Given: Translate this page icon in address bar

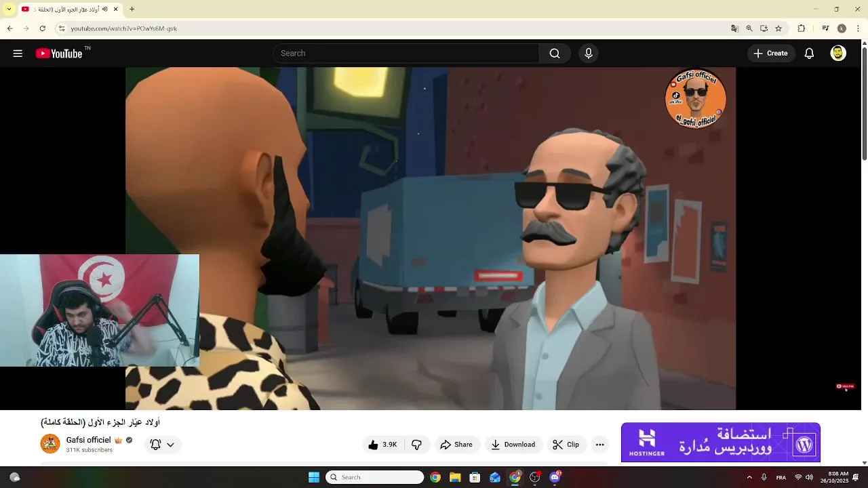Looking at the screenshot, I should point(734,28).
